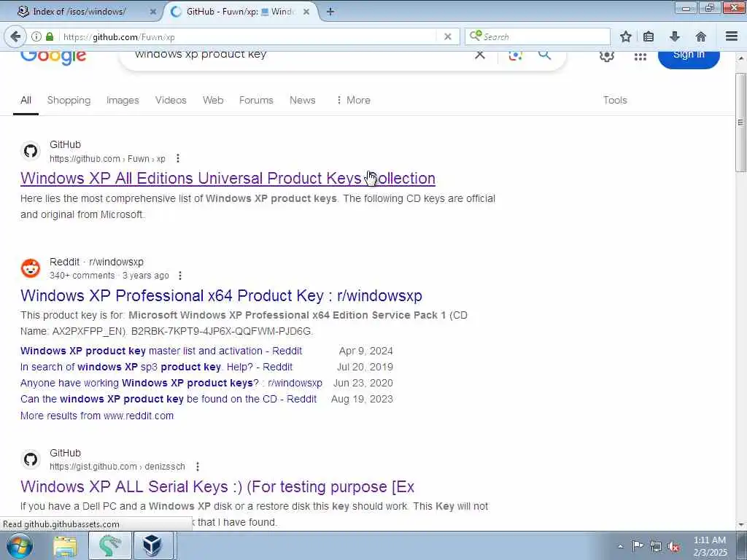
Task: Open more options for gist denizssch result
Action: coord(197,467)
